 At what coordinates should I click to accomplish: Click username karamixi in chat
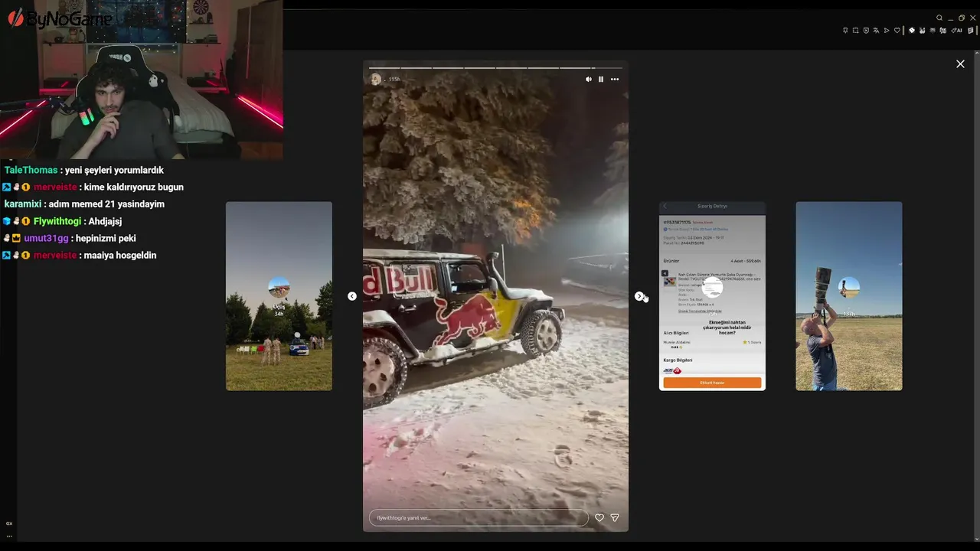[23, 204]
